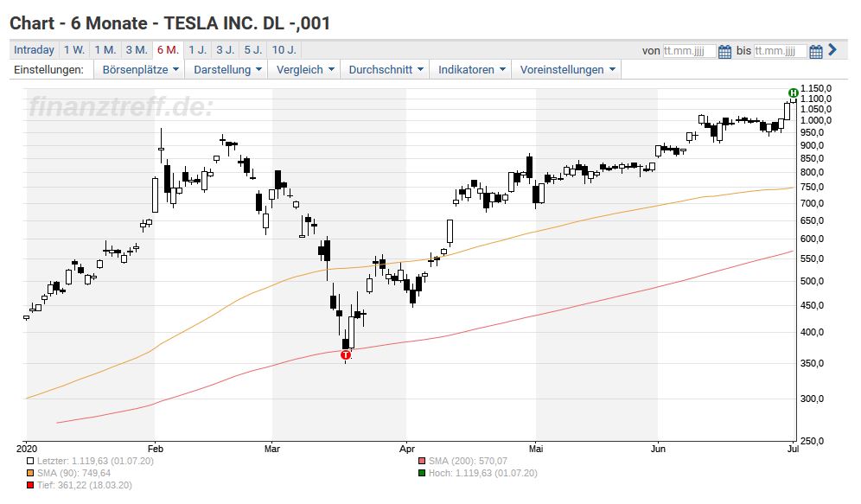Click the '750,0' price axis label
Screen dimensions: 861x504
(x=812, y=188)
